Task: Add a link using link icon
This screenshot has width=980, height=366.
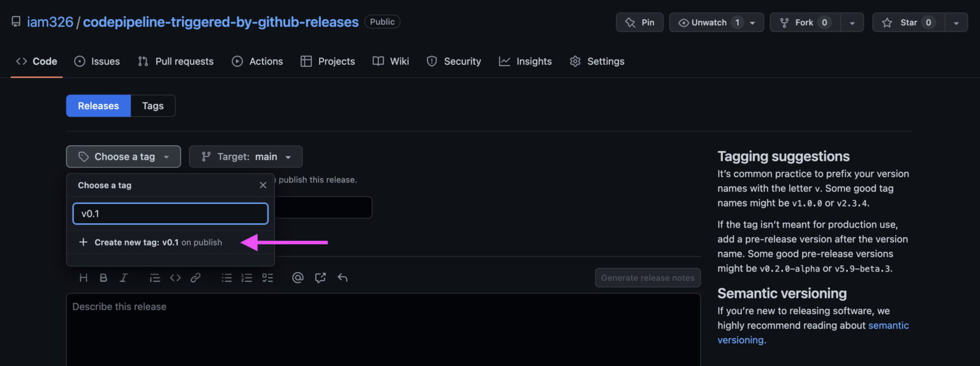Action: [x=196, y=277]
